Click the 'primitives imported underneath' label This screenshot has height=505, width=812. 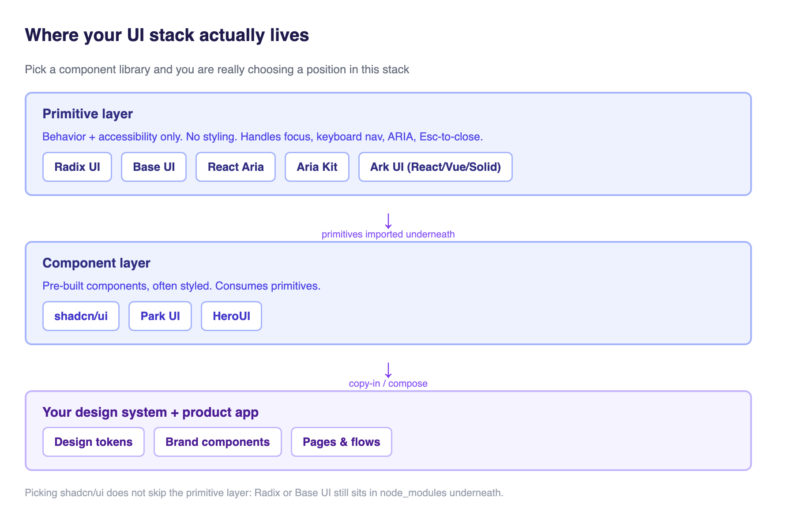[x=388, y=234]
